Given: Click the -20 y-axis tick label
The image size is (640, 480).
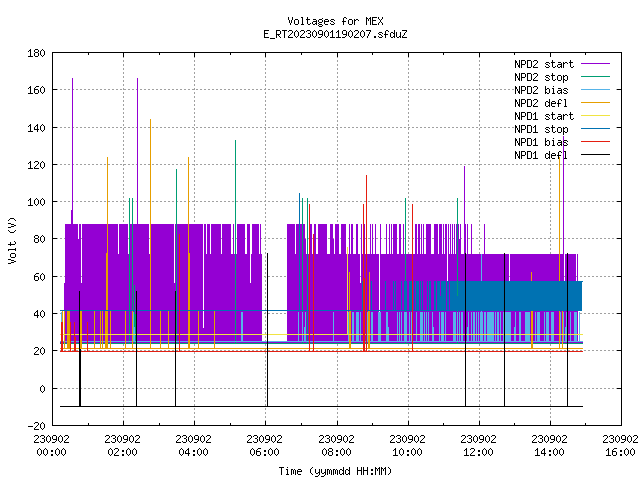Looking at the screenshot, I should pyautogui.click(x=36, y=426).
